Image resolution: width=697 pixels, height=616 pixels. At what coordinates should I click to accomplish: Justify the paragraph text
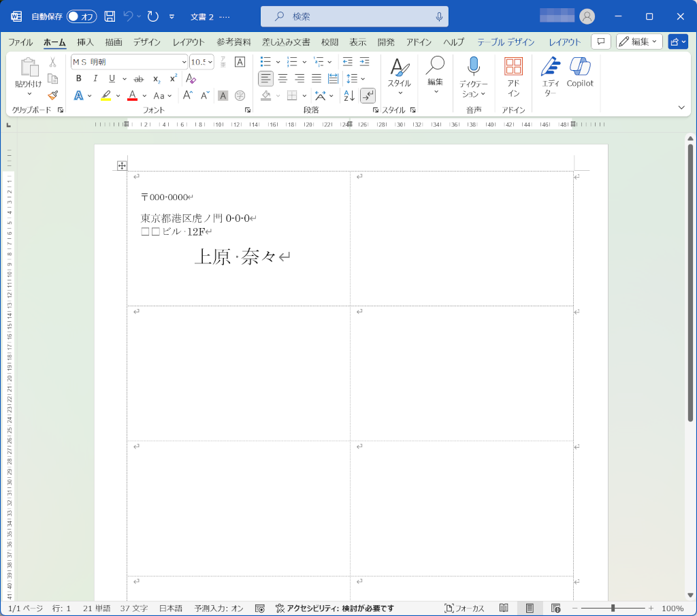[317, 79]
